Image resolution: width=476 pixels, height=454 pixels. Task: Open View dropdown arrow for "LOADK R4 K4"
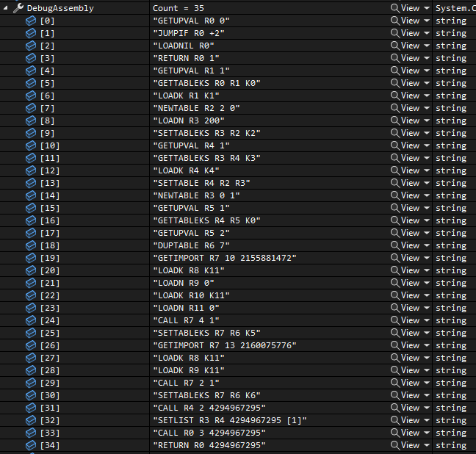(427, 170)
